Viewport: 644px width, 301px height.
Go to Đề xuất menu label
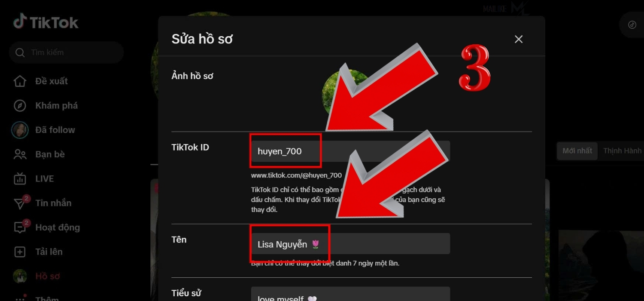[52, 81]
